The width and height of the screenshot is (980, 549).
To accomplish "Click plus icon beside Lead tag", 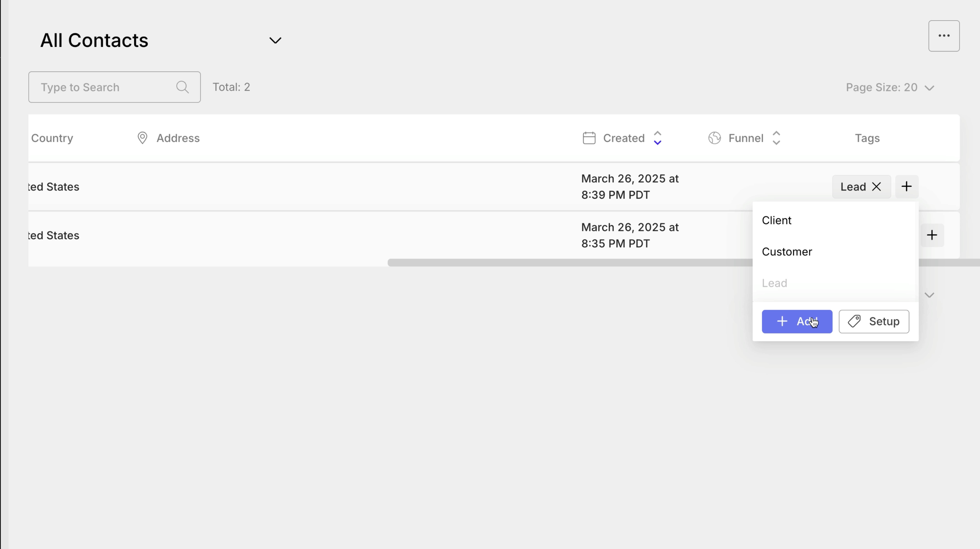I will [907, 187].
